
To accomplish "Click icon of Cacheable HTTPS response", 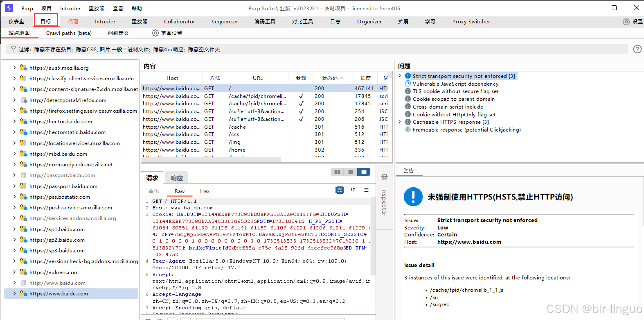I will tap(408, 122).
